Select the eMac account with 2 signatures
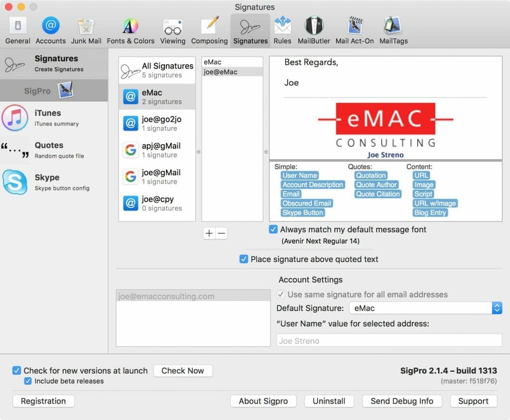510x420 pixels. 157,97
